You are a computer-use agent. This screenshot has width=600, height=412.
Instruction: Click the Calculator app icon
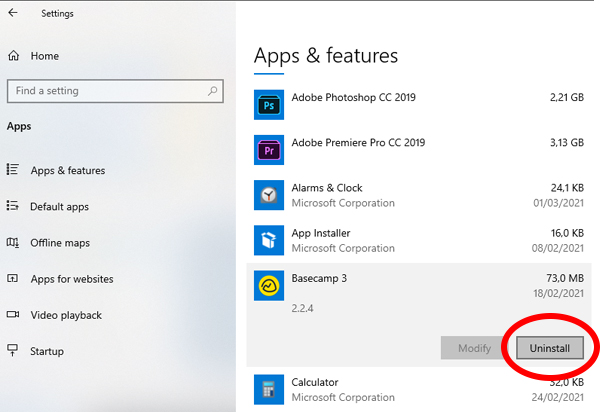269,389
